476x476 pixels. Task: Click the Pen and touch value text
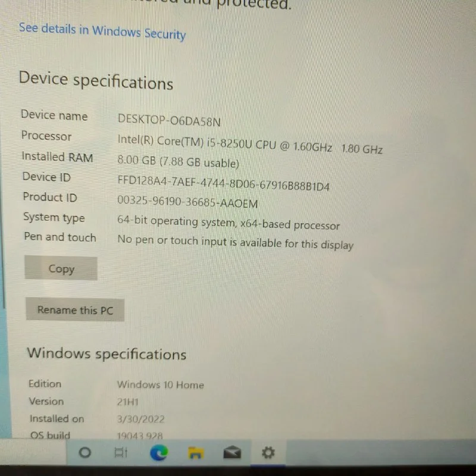click(x=235, y=242)
